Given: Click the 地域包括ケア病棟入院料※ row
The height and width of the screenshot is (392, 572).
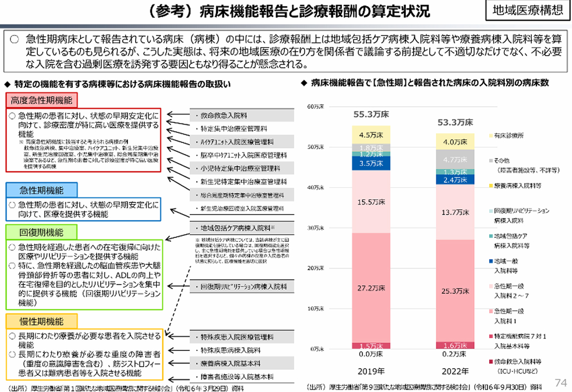Looking at the screenshot, I should click(x=242, y=228).
